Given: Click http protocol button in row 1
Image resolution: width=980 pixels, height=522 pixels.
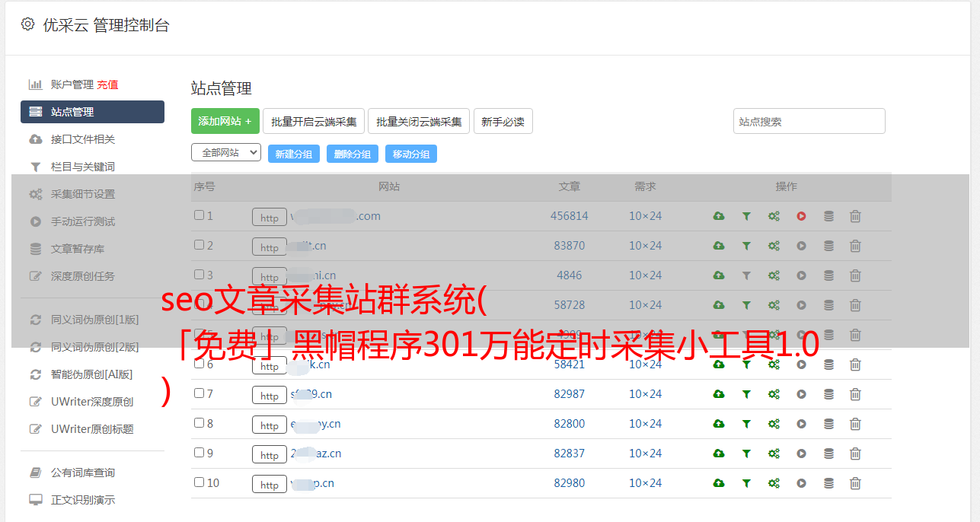Looking at the screenshot, I should (270, 218).
